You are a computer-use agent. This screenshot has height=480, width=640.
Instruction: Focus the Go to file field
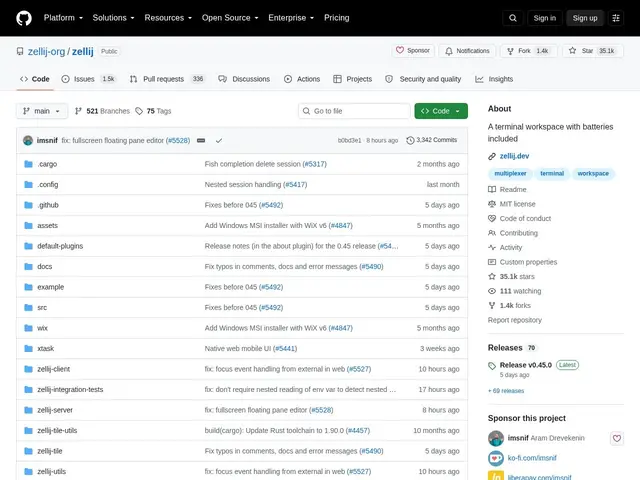tap(354, 111)
